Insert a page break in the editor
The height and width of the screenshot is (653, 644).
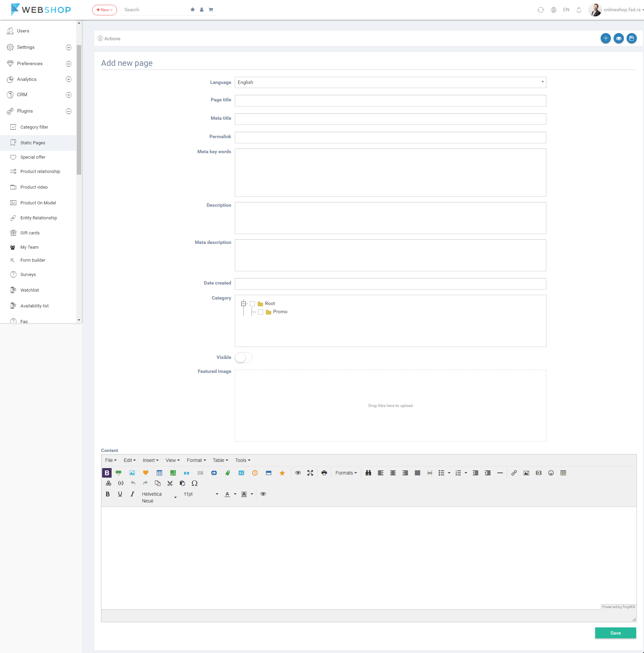pyautogui.click(x=430, y=473)
